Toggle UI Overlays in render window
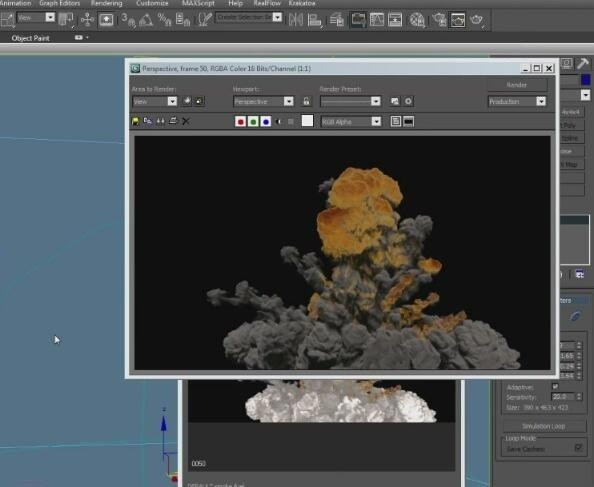 395,121
